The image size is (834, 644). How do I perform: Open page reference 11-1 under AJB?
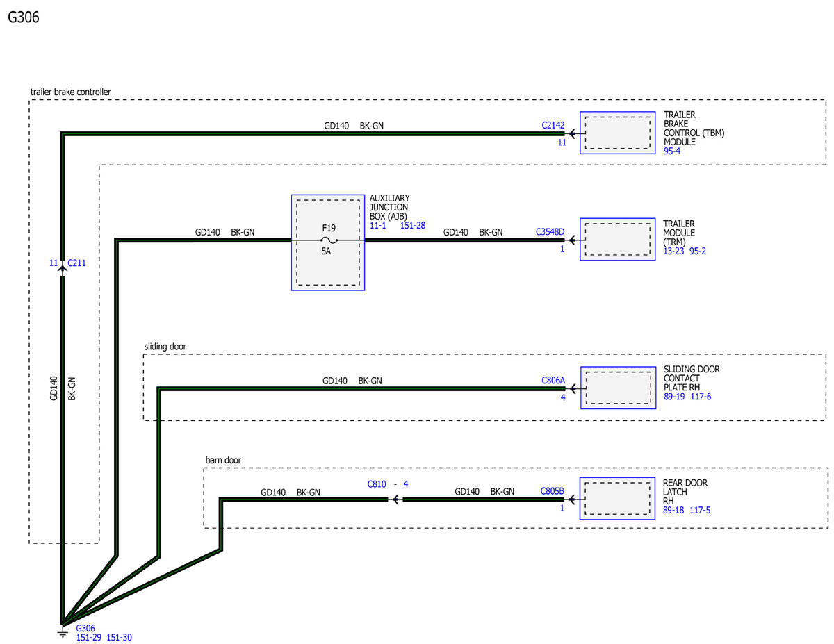click(x=378, y=225)
